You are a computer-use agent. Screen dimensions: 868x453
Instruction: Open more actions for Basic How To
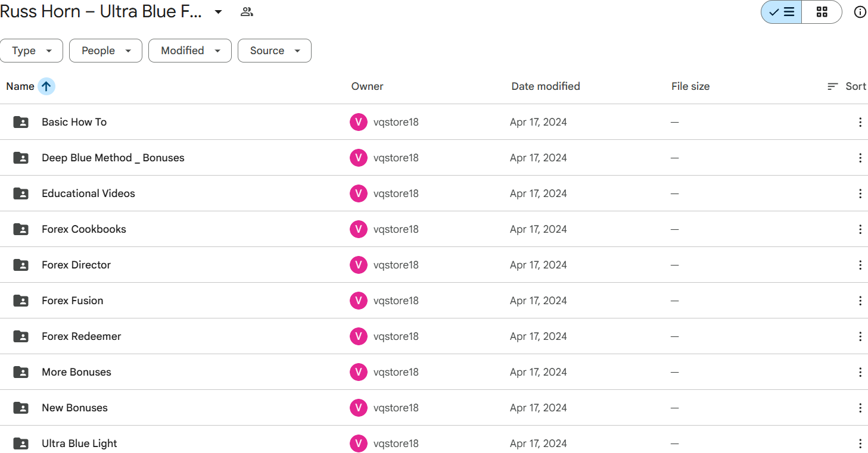pyautogui.click(x=860, y=122)
